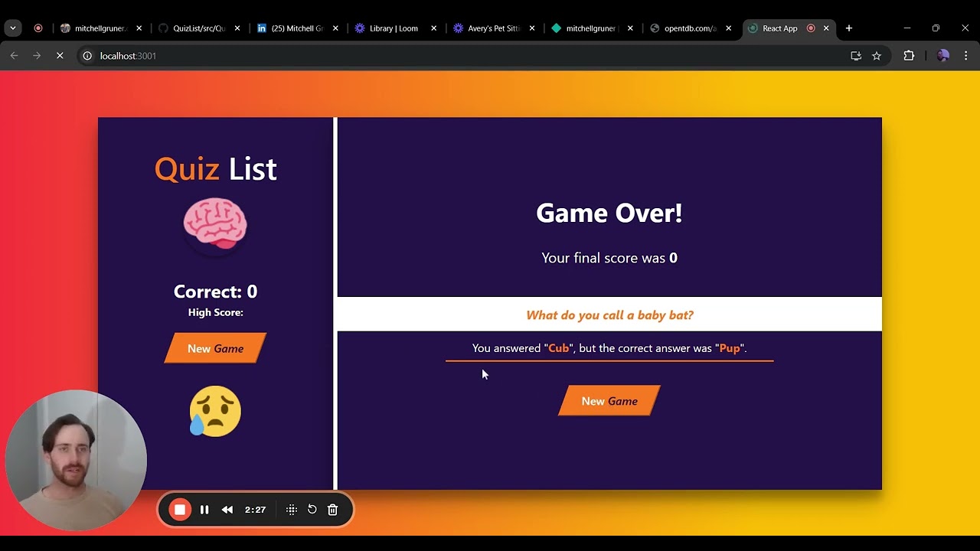Click the LinkedIn icon on Mitchell tab
Image resolution: width=980 pixels, height=551 pixels.
click(x=262, y=28)
